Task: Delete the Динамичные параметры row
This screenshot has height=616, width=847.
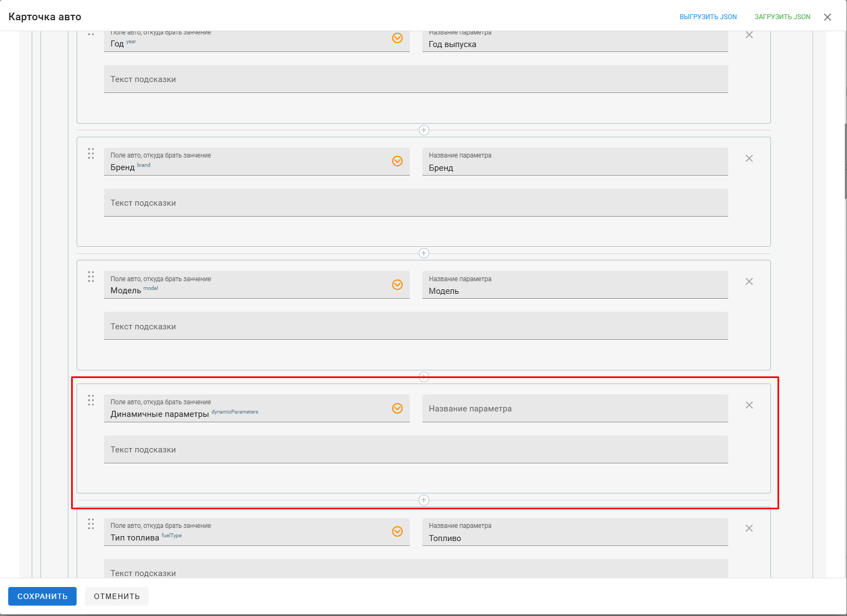Action: [749, 405]
